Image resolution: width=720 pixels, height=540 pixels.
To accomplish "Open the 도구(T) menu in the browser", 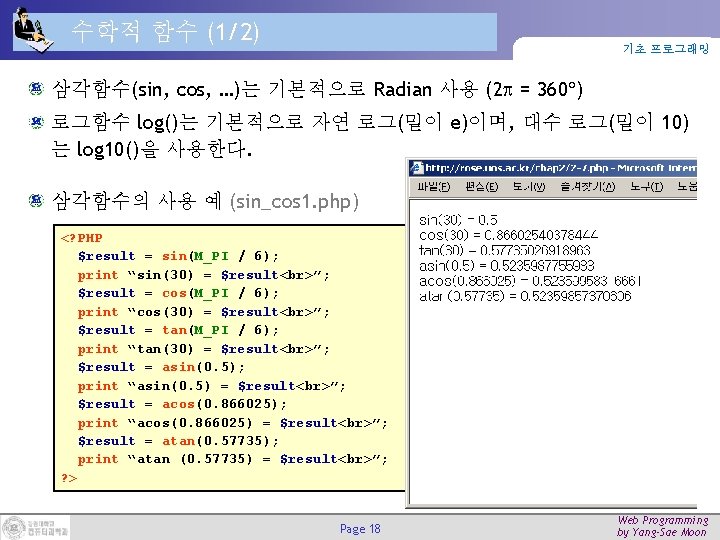I will 647,186.
